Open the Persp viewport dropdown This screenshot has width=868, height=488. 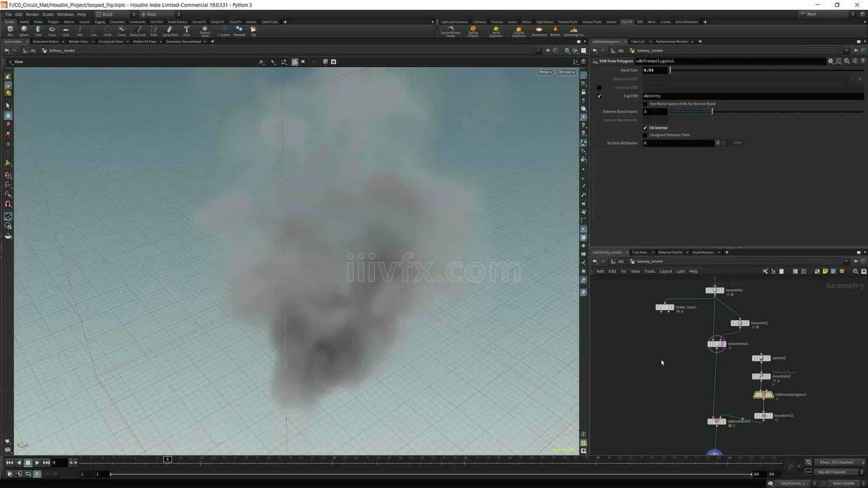tap(545, 72)
